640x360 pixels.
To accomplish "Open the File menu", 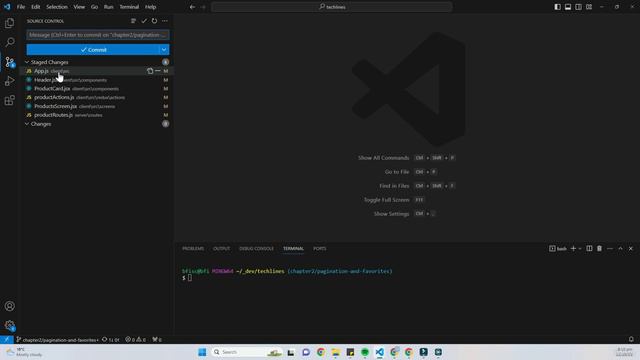I will click(x=21, y=7).
